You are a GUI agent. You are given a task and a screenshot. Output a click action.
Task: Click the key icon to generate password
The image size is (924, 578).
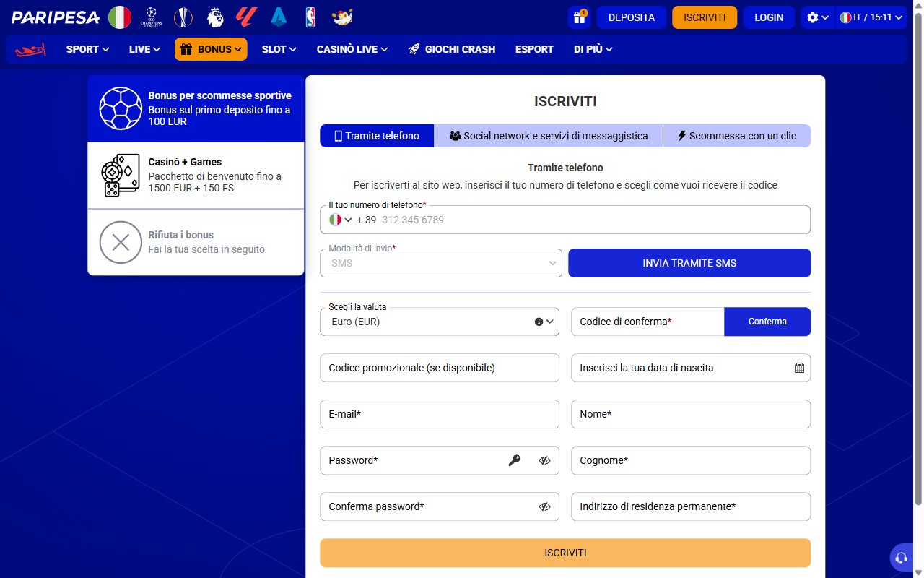point(514,460)
